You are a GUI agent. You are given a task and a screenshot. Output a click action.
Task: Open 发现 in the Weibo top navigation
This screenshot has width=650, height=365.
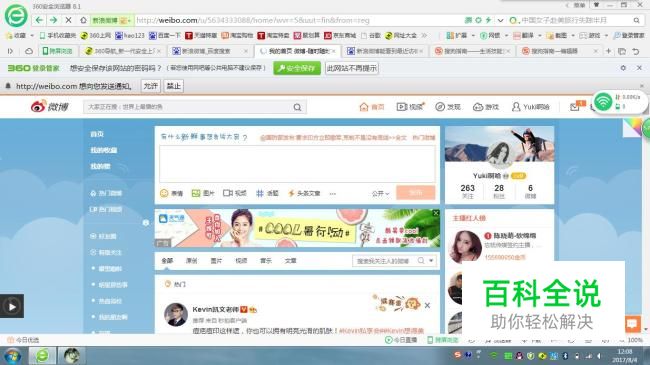click(448, 107)
